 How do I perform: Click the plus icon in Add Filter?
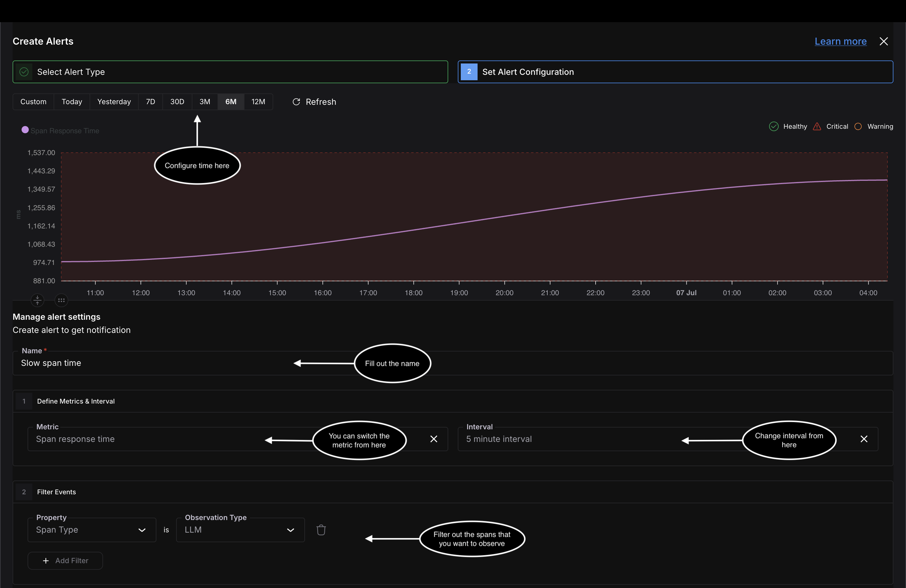46,561
